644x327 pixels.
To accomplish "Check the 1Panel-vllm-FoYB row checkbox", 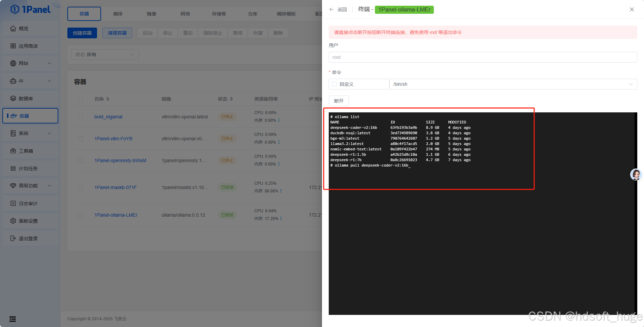I will (x=80, y=139).
